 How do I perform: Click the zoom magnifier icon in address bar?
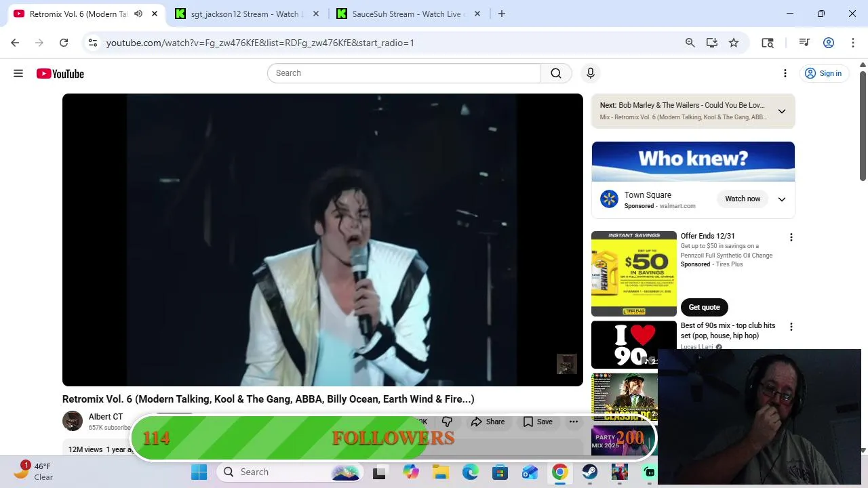click(x=690, y=43)
